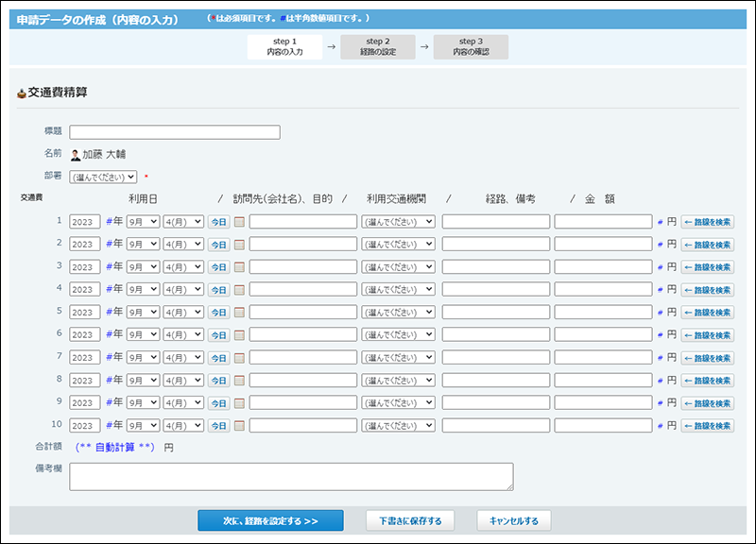Click 今日 button in row 3
756x544 pixels.
(219, 267)
